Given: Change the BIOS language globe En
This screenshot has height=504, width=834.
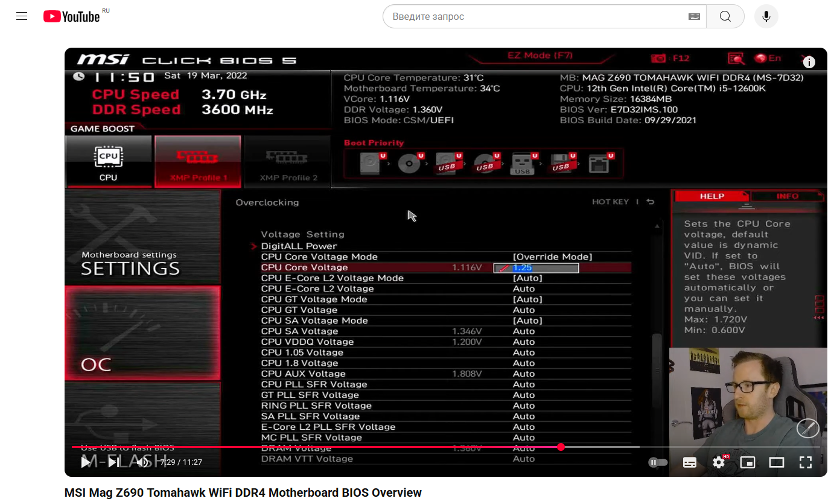Looking at the screenshot, I should click(x=768, y=58).
